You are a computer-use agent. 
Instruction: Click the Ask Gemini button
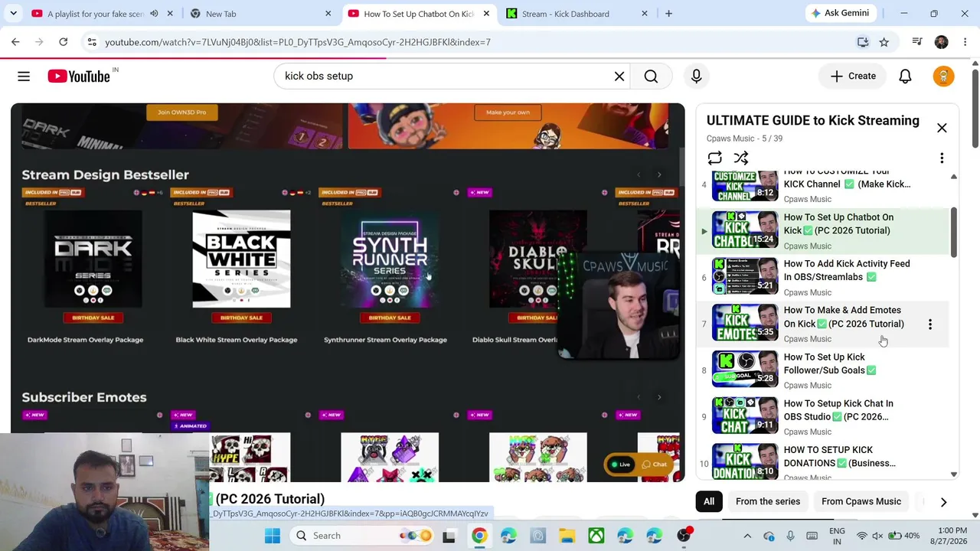pos(839,13)
